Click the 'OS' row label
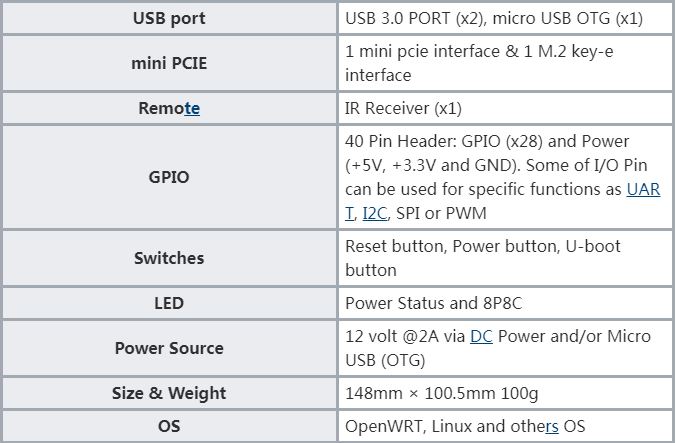Image resolution: width=676 pixels, height=443 pixels. (169, 427)
